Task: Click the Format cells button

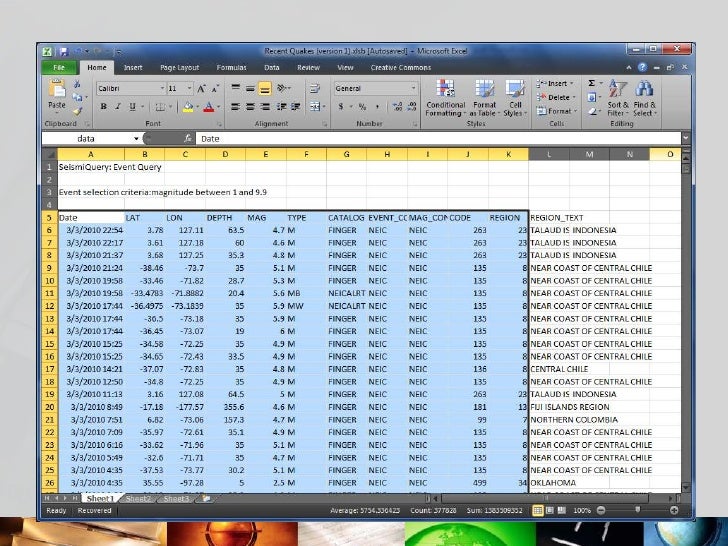Action: point(556,111)
